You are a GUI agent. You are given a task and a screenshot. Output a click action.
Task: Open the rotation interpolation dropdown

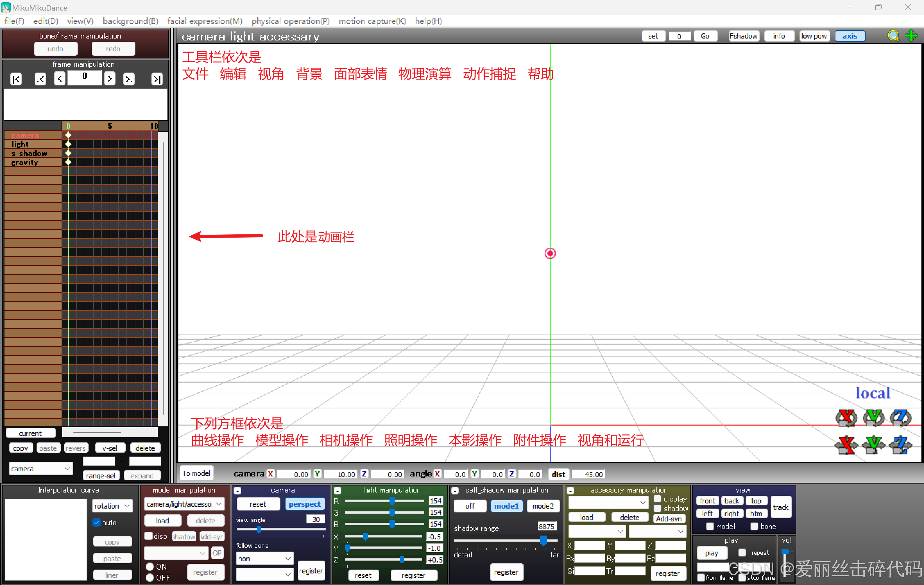(112, 506)
